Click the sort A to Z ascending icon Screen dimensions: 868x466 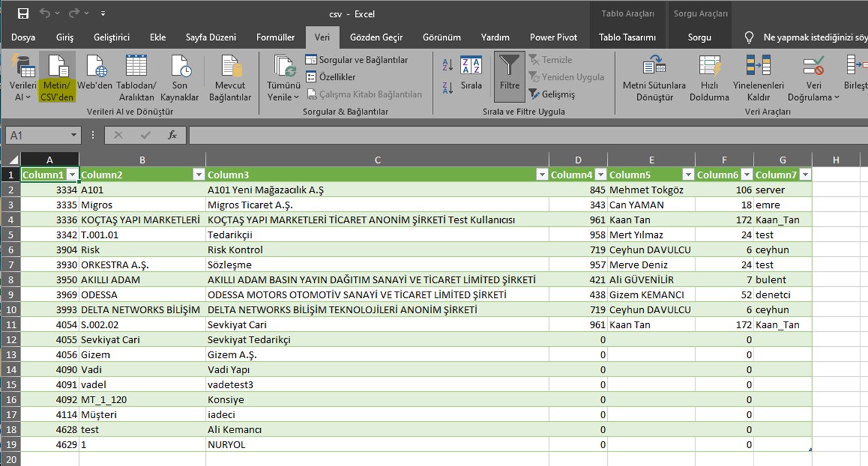click(448, 65)
